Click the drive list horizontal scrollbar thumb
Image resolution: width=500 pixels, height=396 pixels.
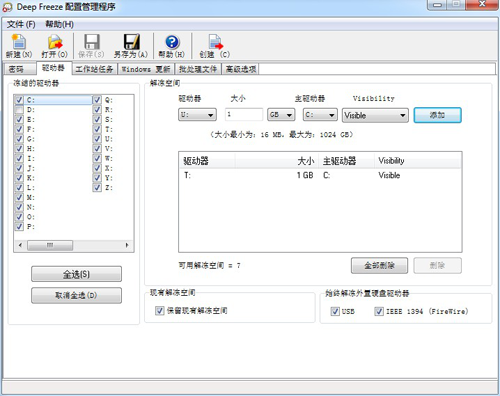pyautogui.click(x=50, y=245)
